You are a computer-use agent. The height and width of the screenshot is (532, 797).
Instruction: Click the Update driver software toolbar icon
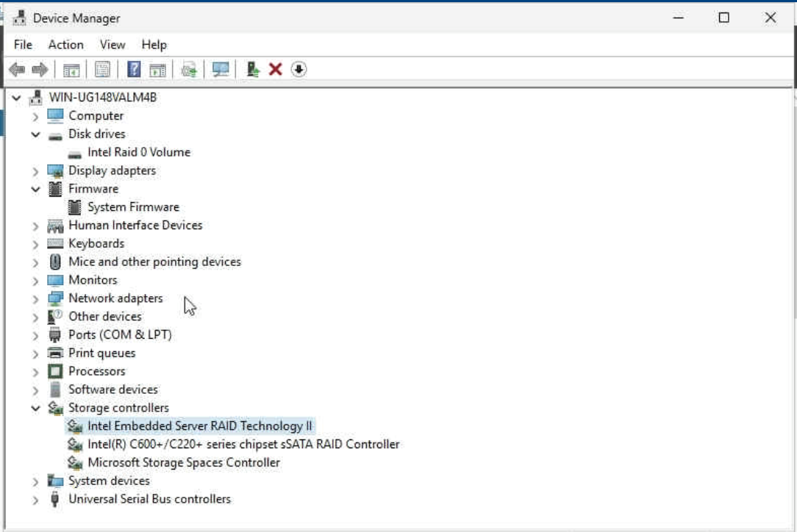click(189, 69)
